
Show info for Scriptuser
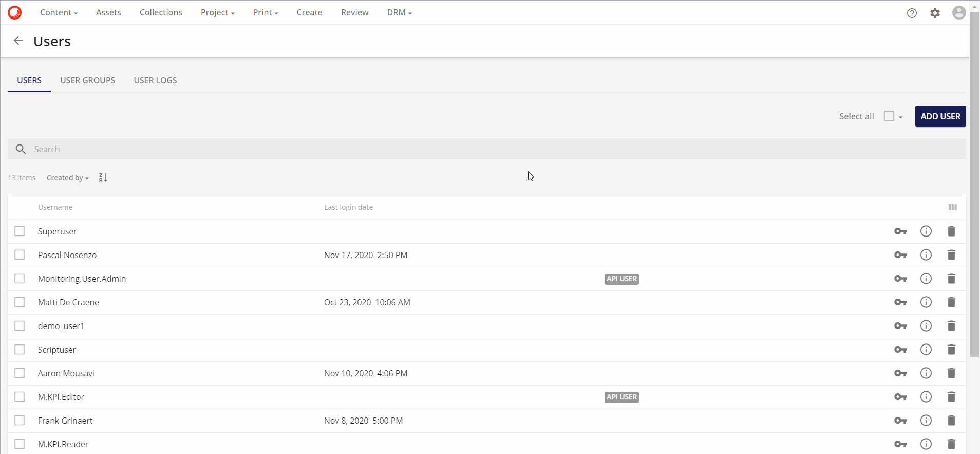pos(926,350)
